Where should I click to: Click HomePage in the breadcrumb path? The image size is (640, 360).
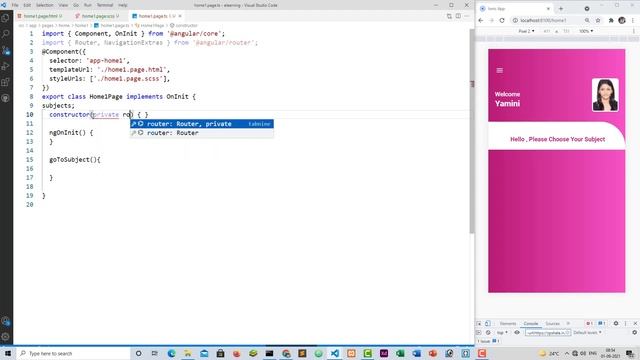coord(152,25)
